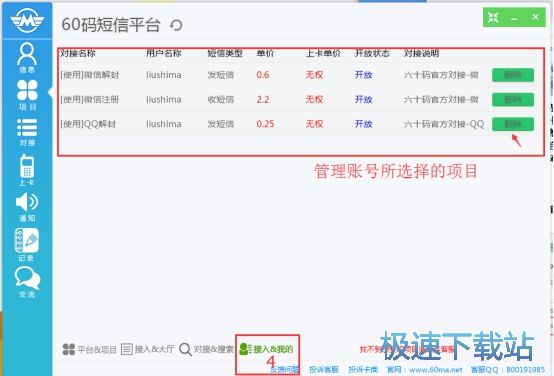Open the 信息 user info sidebar icon

click(27, 58)
